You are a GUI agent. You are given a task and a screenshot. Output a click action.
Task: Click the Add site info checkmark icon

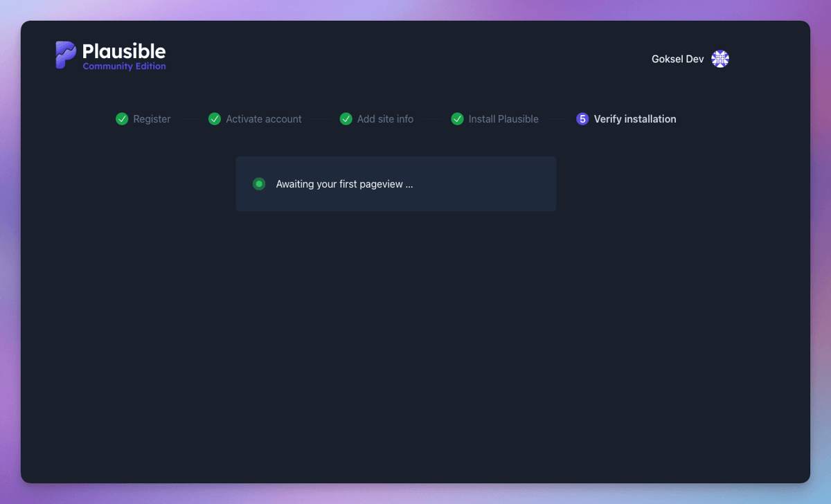[x=346, y=119]
